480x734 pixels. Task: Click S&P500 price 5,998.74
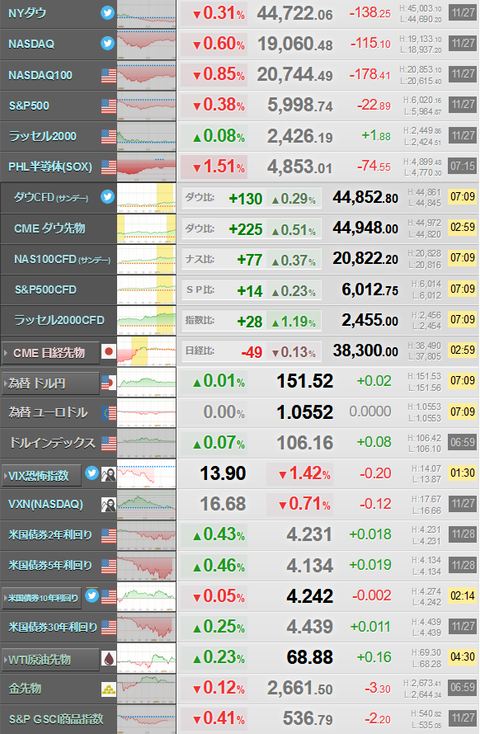[x=300, y=105]
